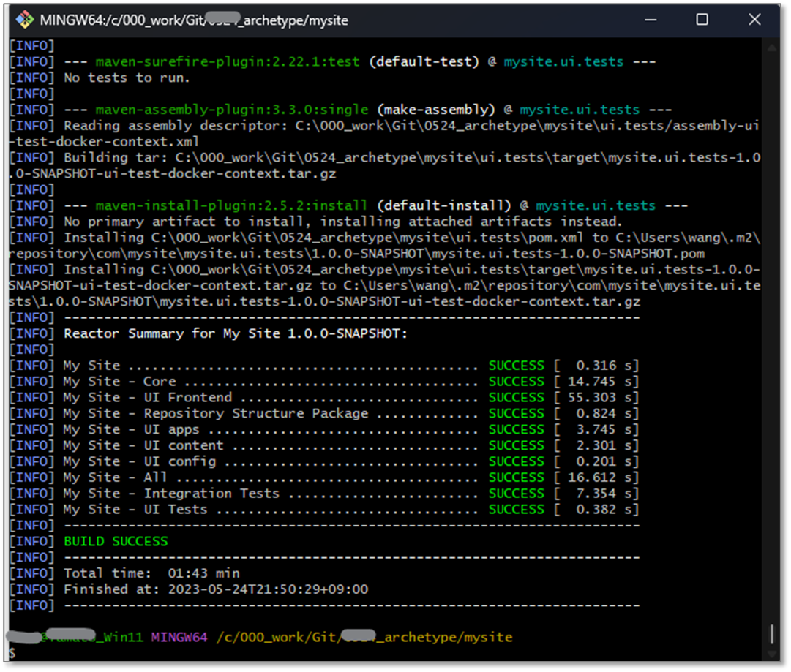This screenshot has height=672, width=791.
Task: Click the maven-surefire-plugin:2.22.1:test text
Action: (x=228, y=61)
